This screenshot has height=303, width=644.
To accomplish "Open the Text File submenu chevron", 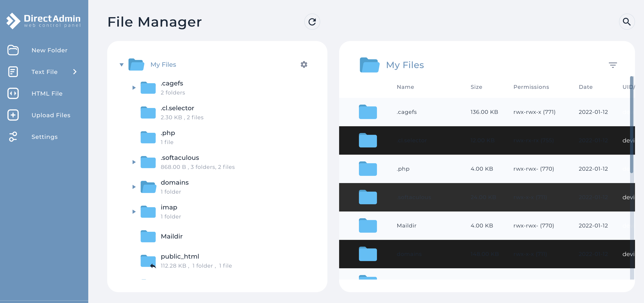I will 75,72.
